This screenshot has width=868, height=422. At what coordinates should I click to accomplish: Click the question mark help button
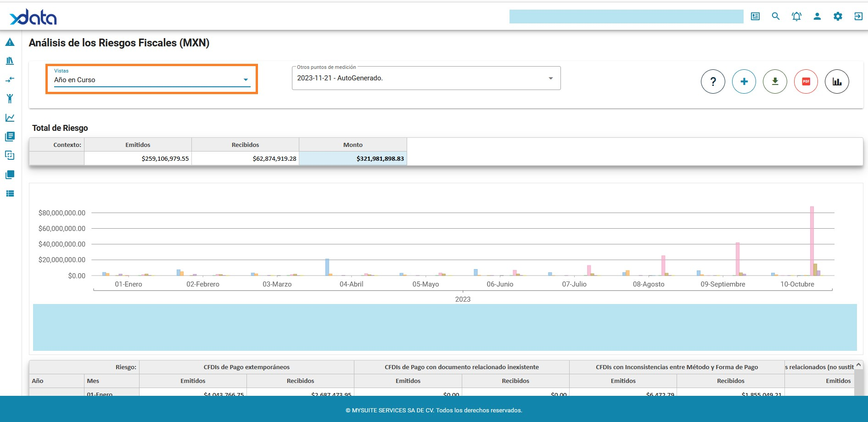tap(713, 82)
